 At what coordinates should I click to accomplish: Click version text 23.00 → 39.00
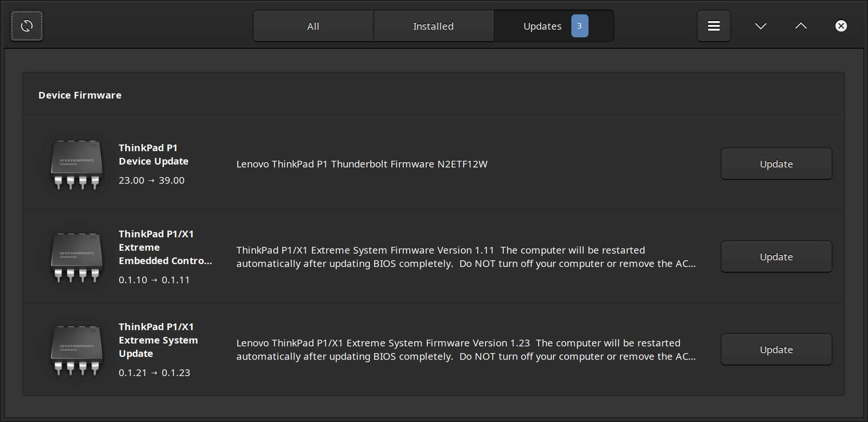click(x=152, y=180)
